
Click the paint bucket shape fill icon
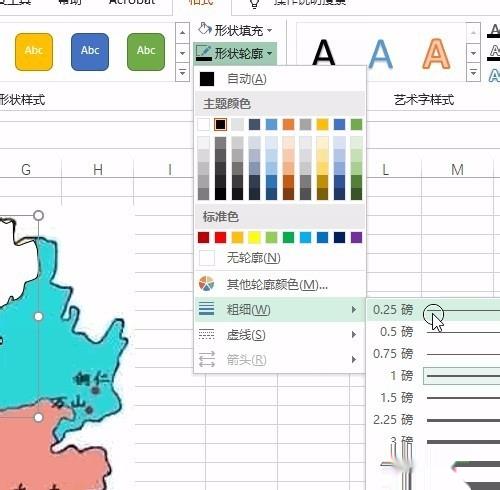tap(204, 30)
